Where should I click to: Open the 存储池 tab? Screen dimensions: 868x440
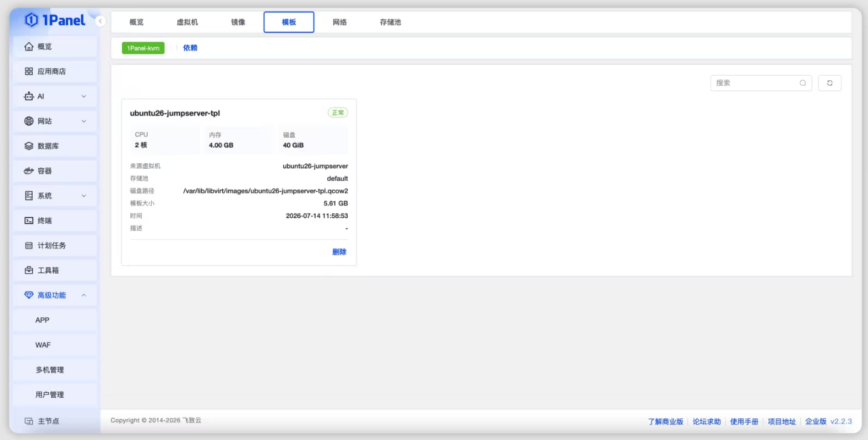tap(390, 22)
